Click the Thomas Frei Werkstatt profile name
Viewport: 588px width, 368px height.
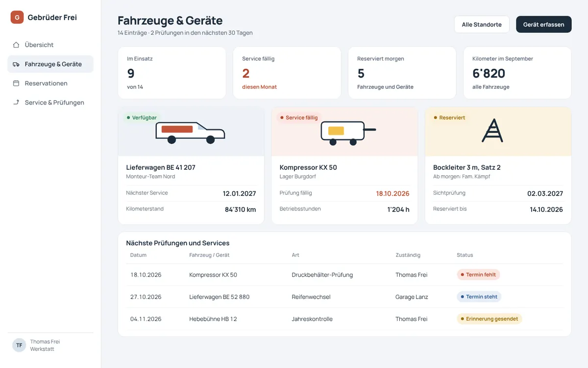[45, 345]
